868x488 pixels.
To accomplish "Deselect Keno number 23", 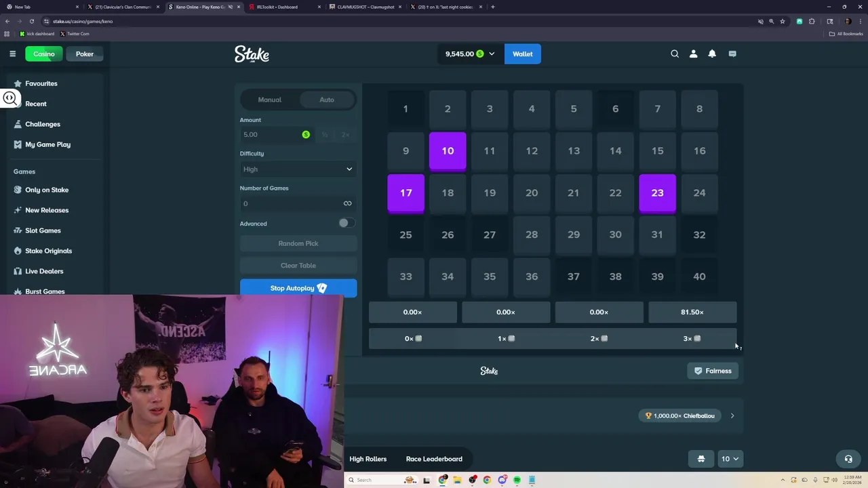I will pos(657,193).
